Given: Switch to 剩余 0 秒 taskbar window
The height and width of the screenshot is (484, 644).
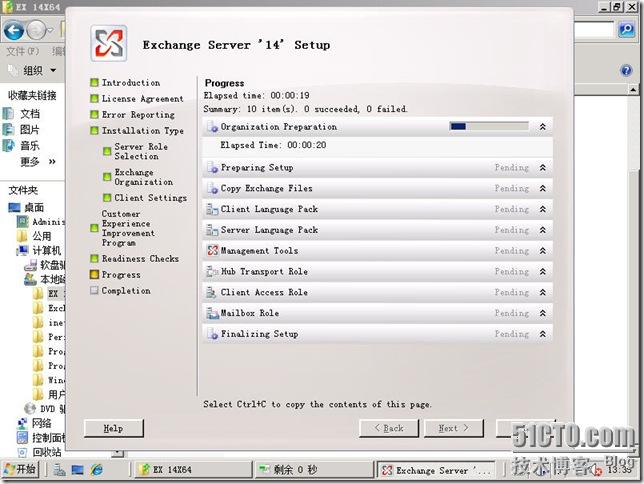Looking at the screenshot, I should pos(314,470).
